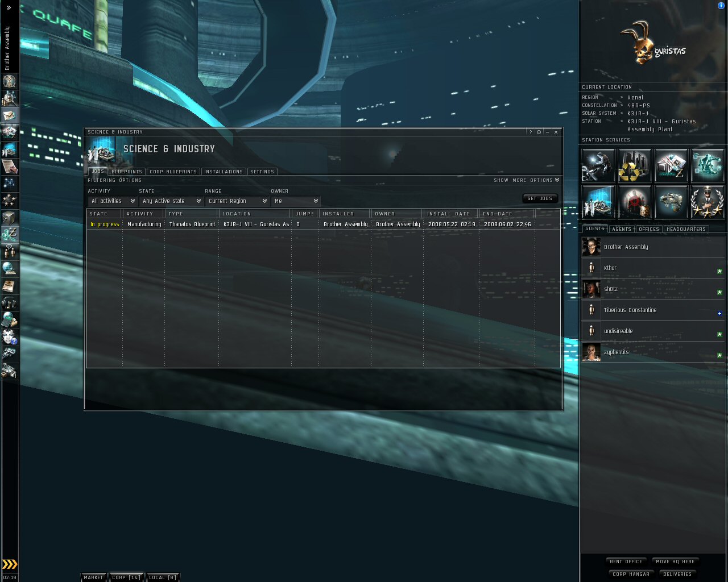The height and width of the screenshot is (582, 728).
Task: Open the Ships hangar icon in the sidebar
Action: pyautogui.click(x=10, y=354)
